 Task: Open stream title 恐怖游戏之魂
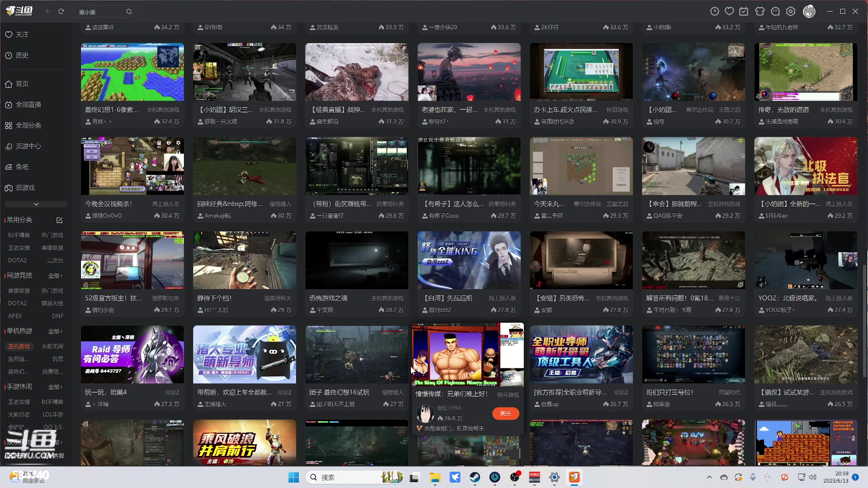coord(328,298)
